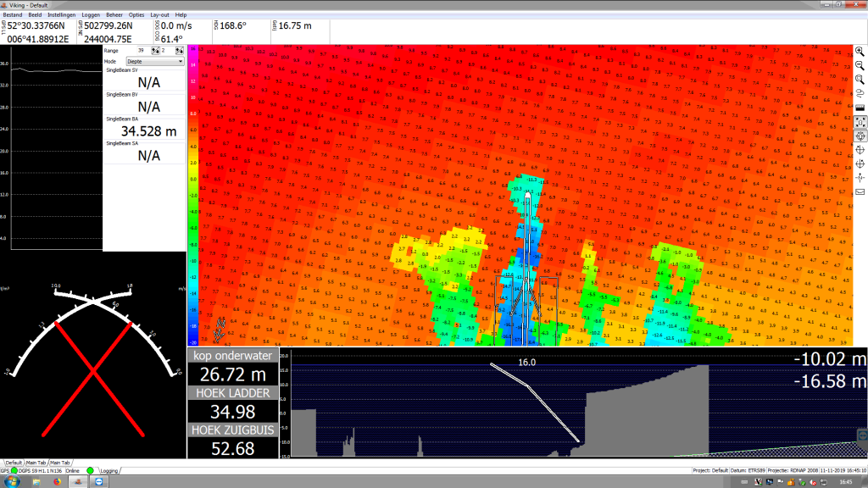Screen dimensions: 868x488
Task: Click the HOEK ZUIGBUIS value 52.68
Action: (233, 449)
